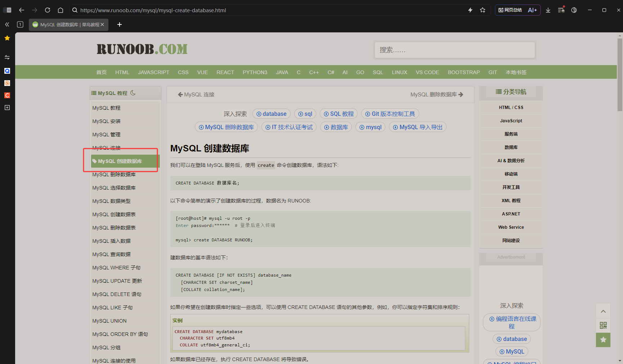This screenshot has width=623, height=364.
Task: Open the tab count indicator icon
Action: point(20,24)
